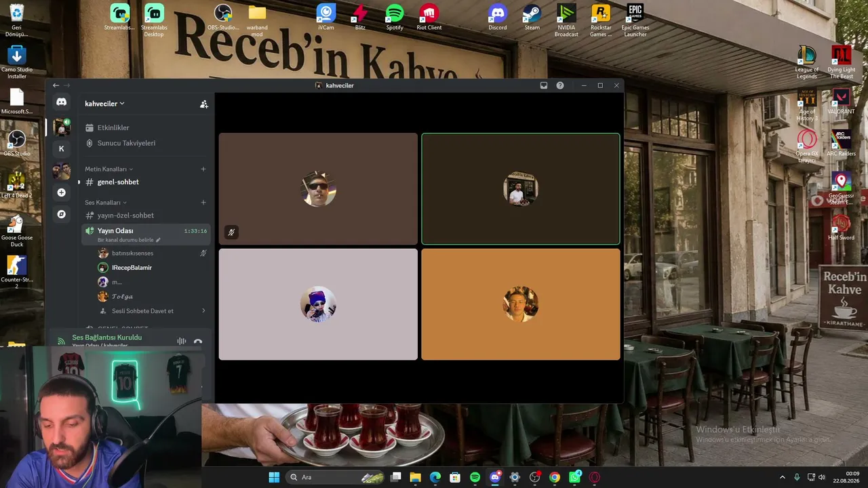Viewport: 868px width, 488px height.
Task: Open the Windows Start menu
Action: click(x=274, y=477)
